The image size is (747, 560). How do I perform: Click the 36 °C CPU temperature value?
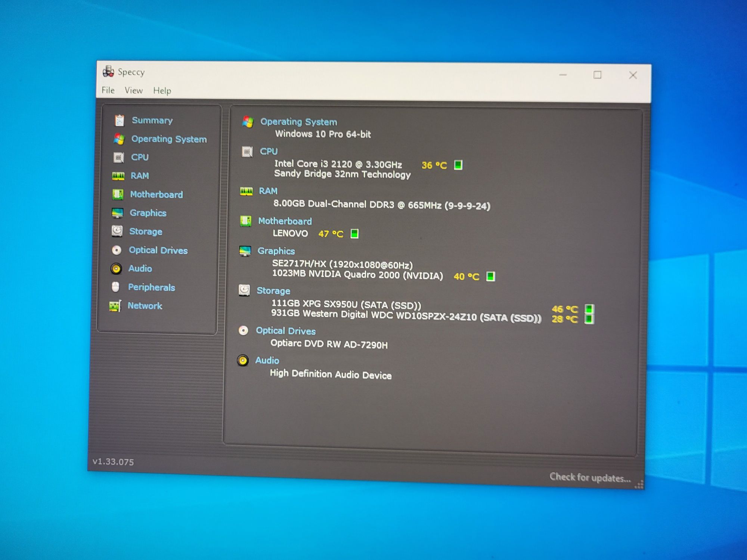click(434, 165)
